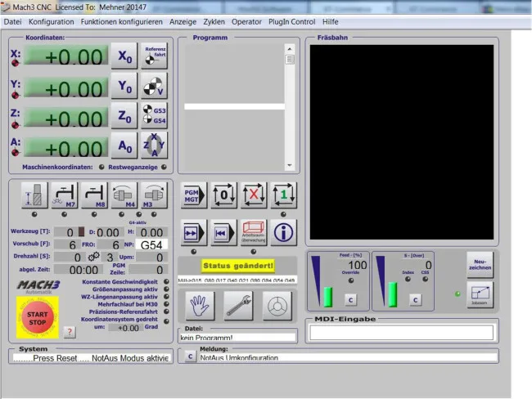Start spindle counter-clockwise with M4
This screenshot has height=399, width=532.
pyautogui.click(x=124, y=195)
